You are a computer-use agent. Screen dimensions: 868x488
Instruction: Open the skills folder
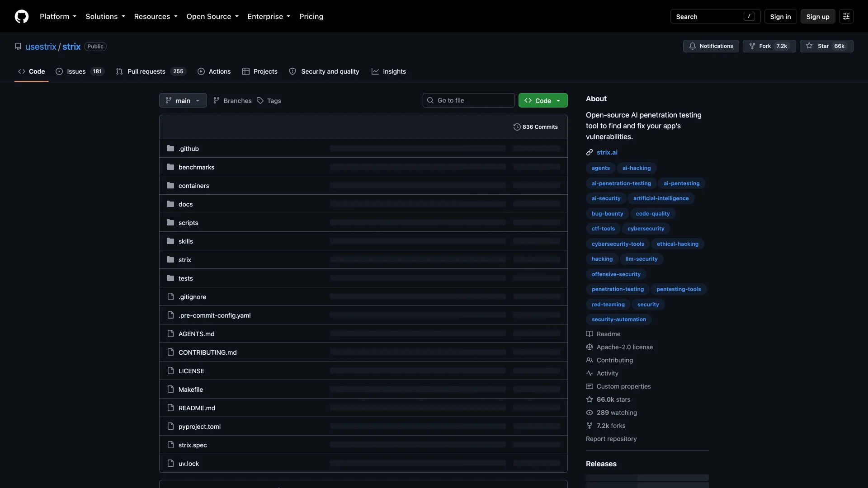tap(186, 241)
